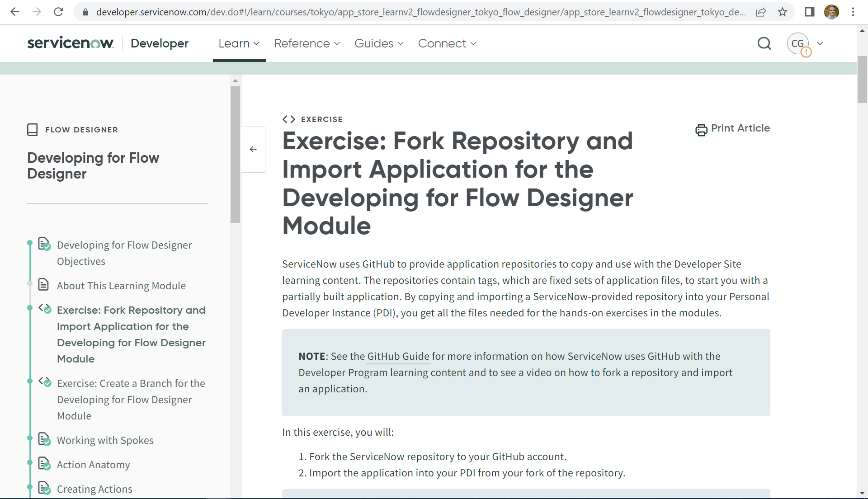The width and height of the screenshot is (868, 499).
Task: Click the browser share page icon
Action: 761,12
